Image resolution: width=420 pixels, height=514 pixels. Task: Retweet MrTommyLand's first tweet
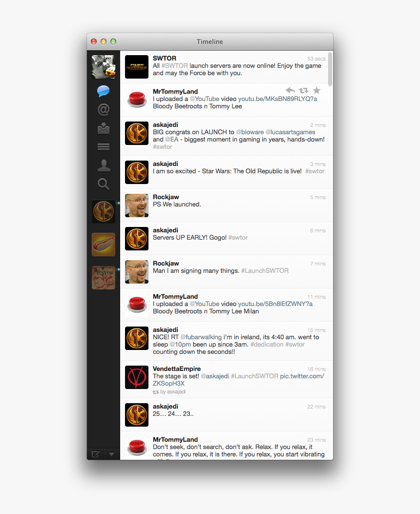[x=304, y=90]
